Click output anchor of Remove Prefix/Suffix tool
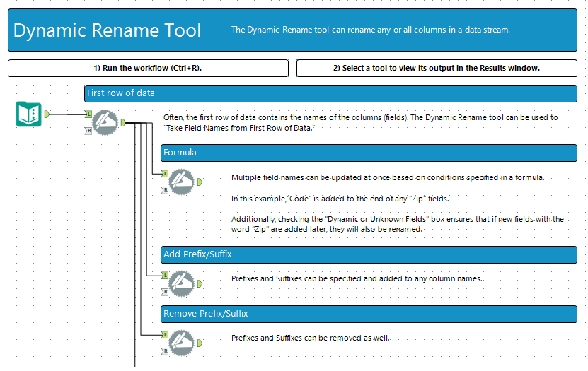Screen dimensions: 588x371 pyautogui.click(x=200, y=343)
